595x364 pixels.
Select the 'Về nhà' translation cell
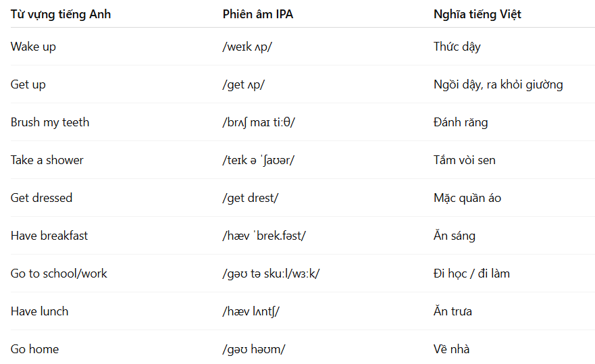(452, 349)
